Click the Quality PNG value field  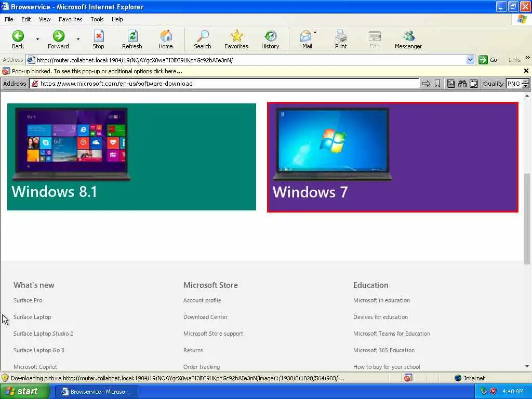click(x=514, y=84)
